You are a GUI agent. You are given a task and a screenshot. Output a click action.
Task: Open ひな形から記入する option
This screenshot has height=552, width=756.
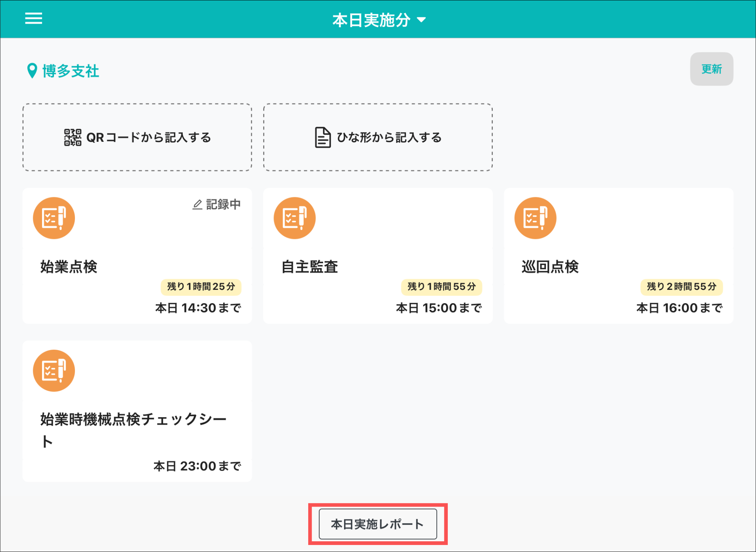[x=389, y=137]
